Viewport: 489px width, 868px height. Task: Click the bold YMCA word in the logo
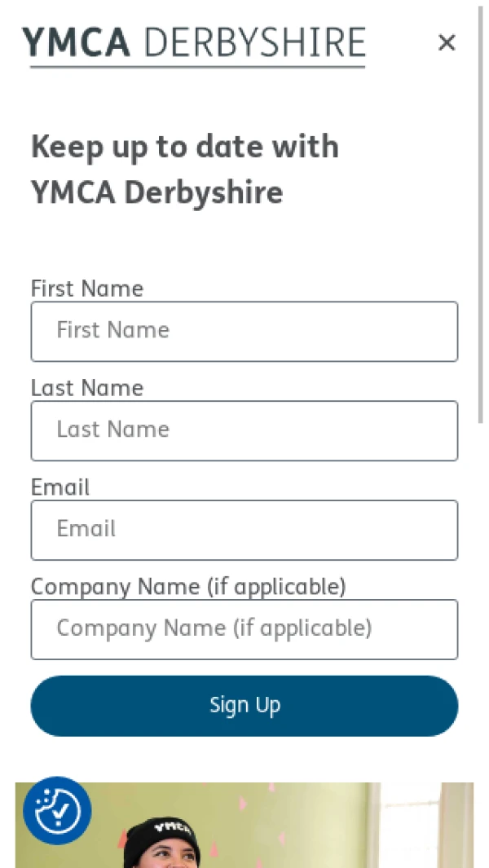(76, 42)
